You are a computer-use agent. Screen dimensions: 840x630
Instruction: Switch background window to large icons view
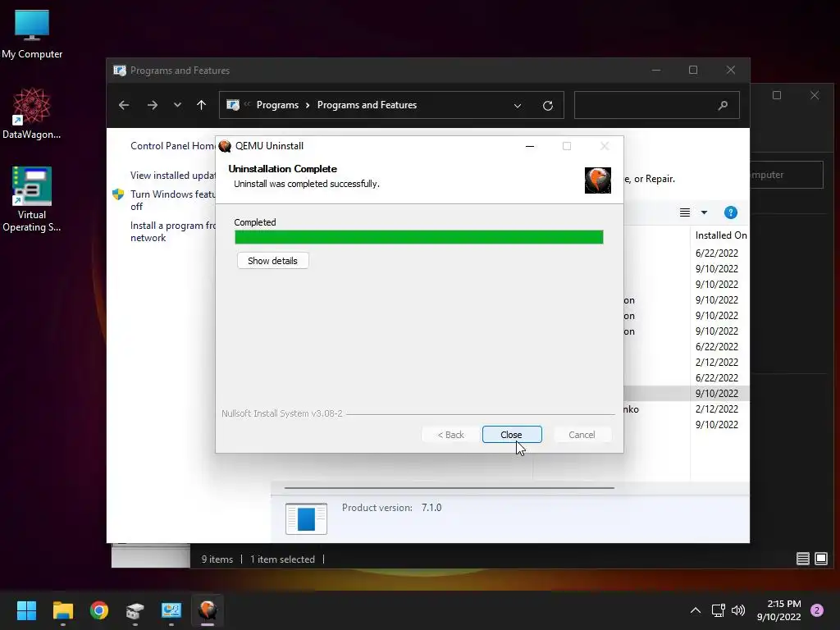(820, 559)
